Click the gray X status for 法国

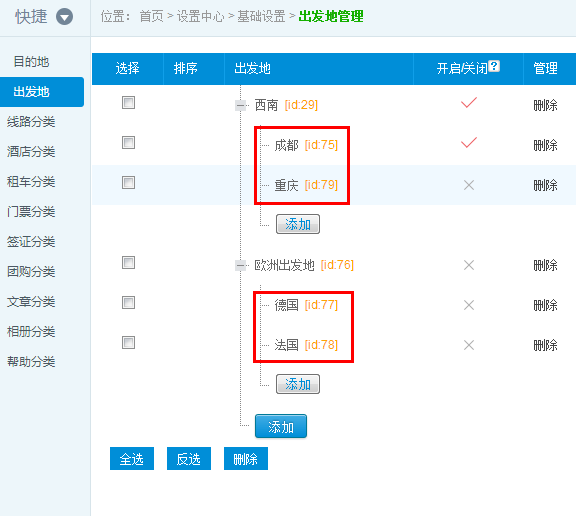469,345
